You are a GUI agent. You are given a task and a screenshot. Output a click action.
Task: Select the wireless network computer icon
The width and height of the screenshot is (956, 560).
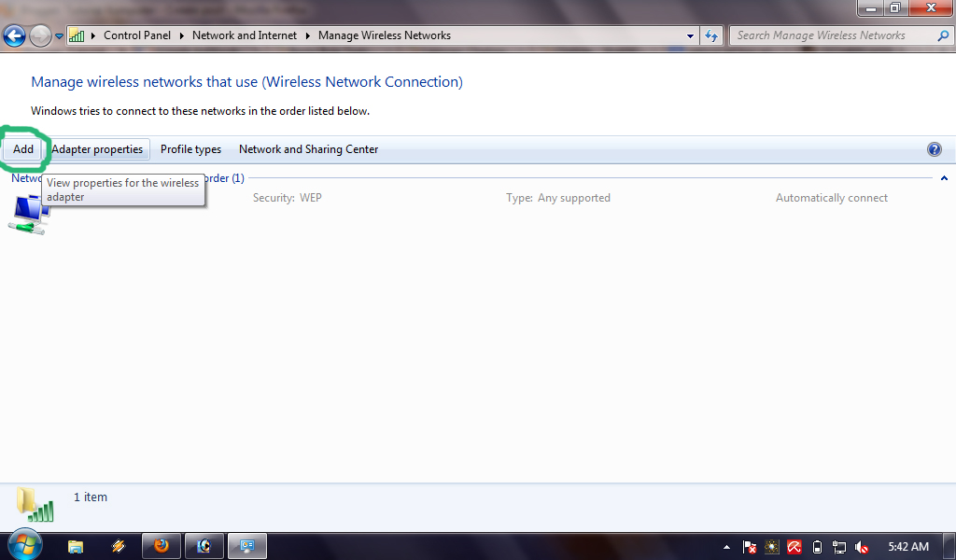pos(29,215)
